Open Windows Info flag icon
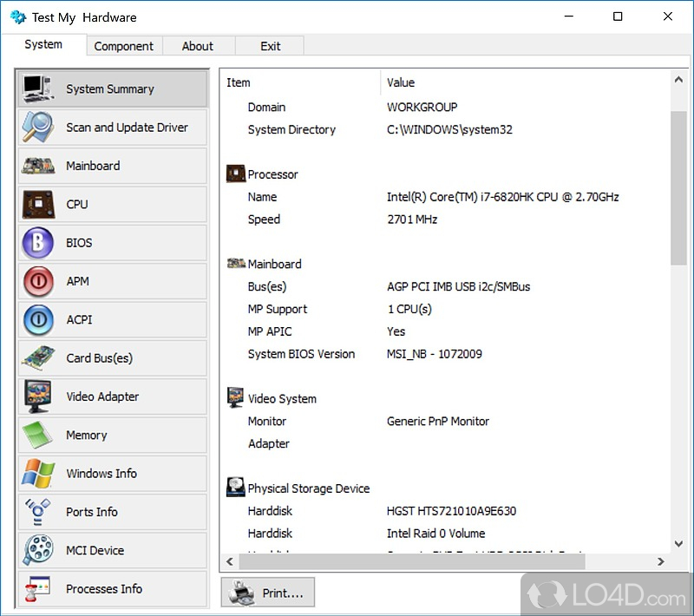Image resolution: width=694 pixels, height=616 pixels. (38, 474)
